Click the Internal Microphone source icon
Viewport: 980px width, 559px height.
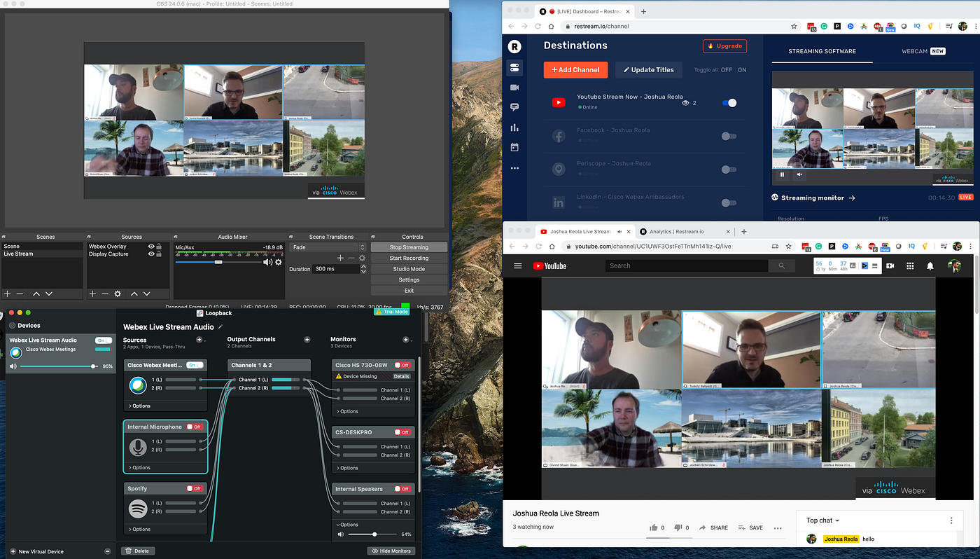[x=138, y=446]
